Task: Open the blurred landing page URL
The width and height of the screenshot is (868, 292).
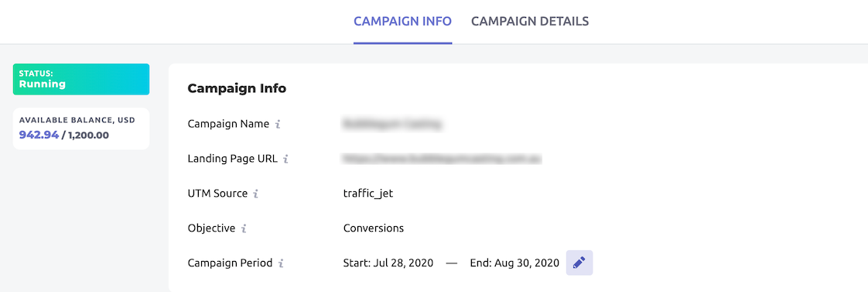Action: click(442, 159)
